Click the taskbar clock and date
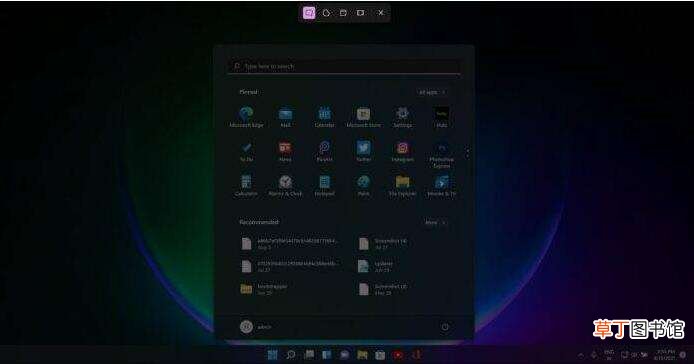 (x=665, y=355)
